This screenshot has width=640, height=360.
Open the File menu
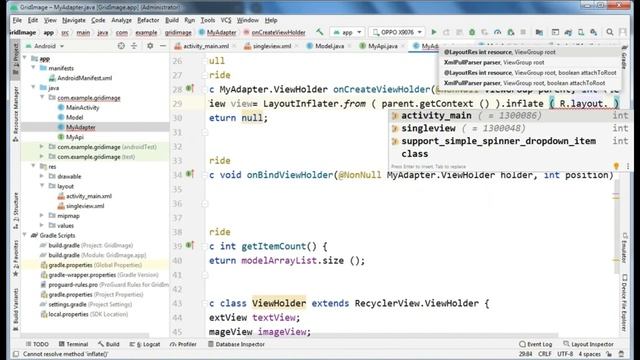pos(17,20)
